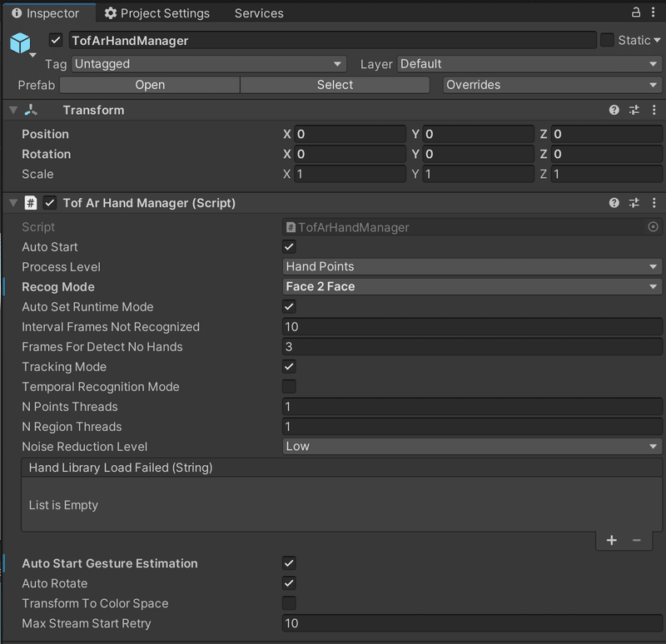The width and height of the screenshot is (666, 644).
Task: Click Interval Frames Not Recognized field
Action: (x=472, y=326)
